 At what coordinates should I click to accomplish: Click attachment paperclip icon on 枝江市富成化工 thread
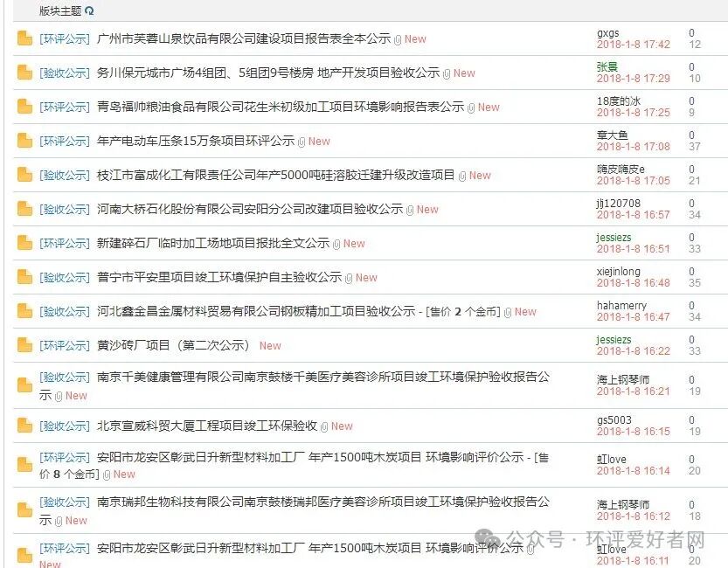[462, 177]
